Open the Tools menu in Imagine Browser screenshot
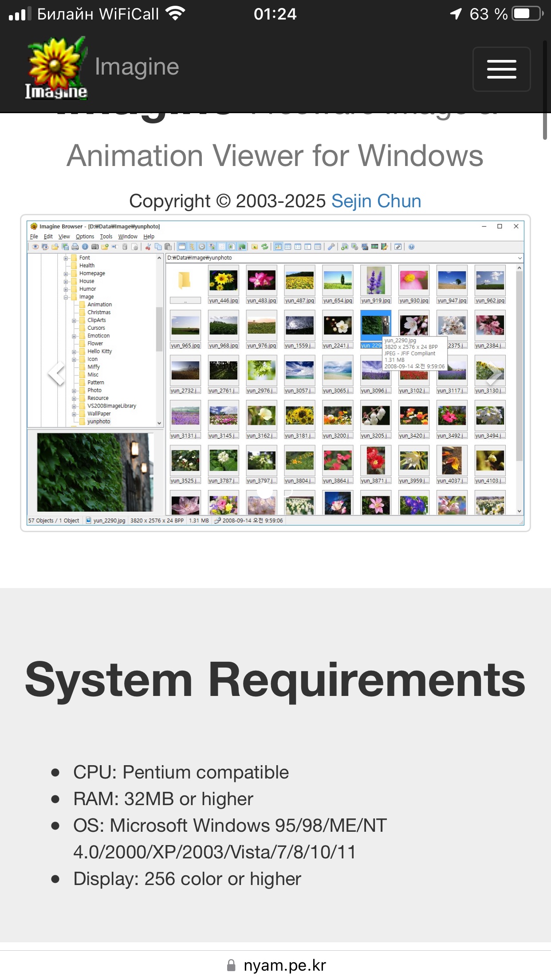The width and height of the screenshot is (551, 980). [x=106, y=237]
